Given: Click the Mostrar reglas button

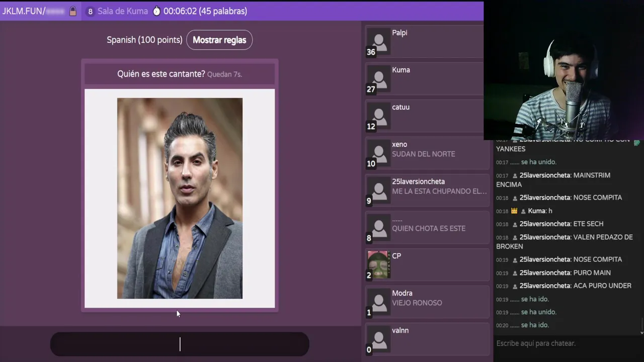Looking at the screenshot, I should tap(219, 40).
